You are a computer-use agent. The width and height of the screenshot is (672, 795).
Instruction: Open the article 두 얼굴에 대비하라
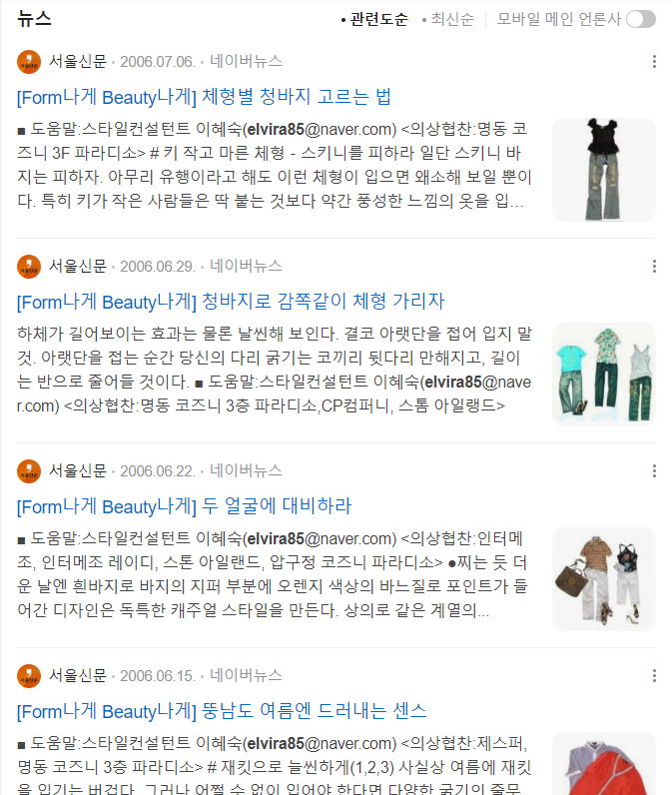click(x=184, y=506)
